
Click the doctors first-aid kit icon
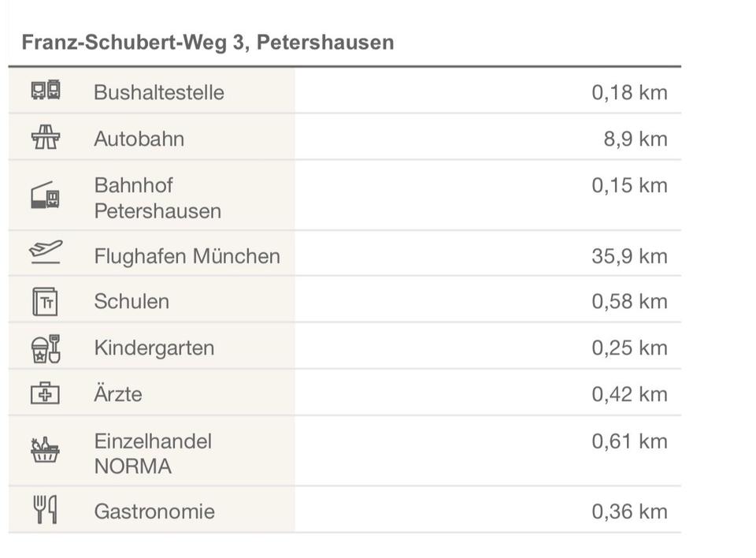pyautogui.click(x=46, y=393)
